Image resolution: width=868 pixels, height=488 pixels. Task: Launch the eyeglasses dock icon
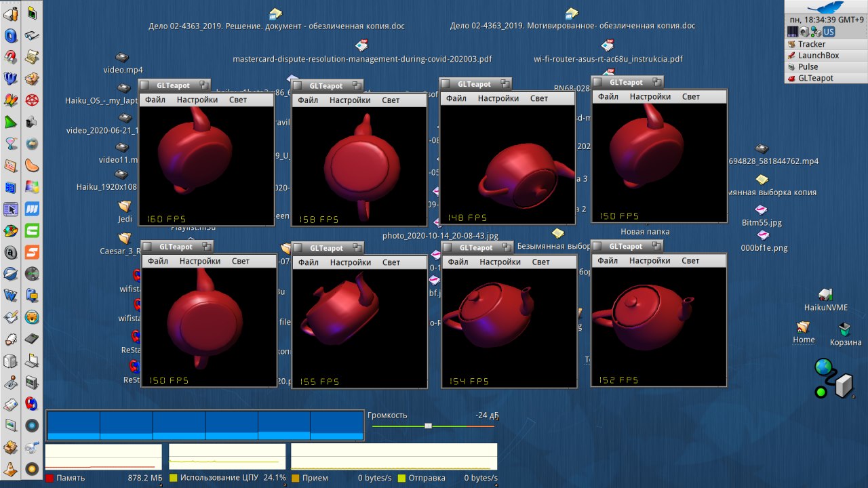coord(32,37)
